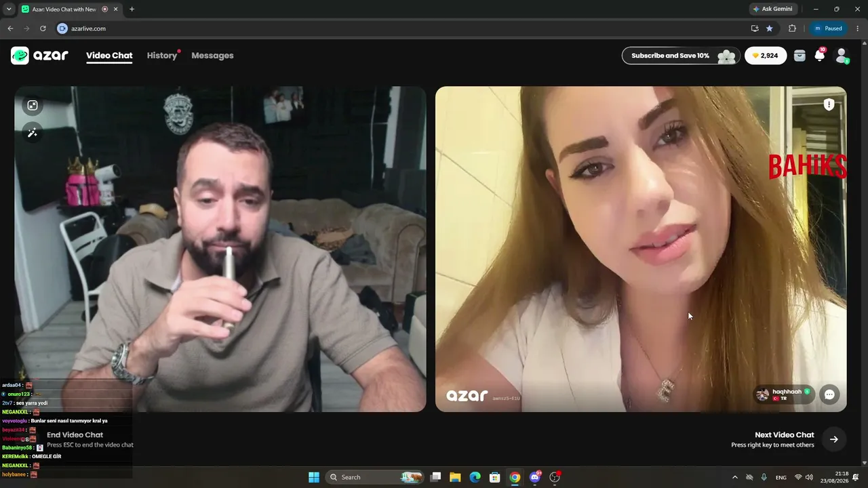Open Task View on the taskbar
Image resolution: width=868 pixels, height=488 pixels.
pos(435,477)
